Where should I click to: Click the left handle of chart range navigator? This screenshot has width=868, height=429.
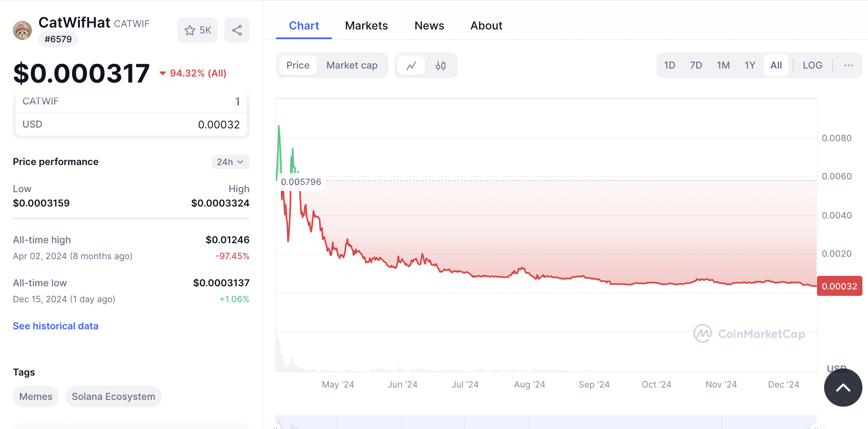pyautogui.click(x=276, y=426)
